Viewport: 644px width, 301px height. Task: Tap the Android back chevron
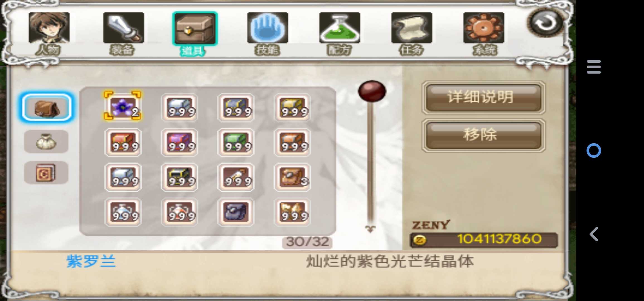[x=594, y=234]
